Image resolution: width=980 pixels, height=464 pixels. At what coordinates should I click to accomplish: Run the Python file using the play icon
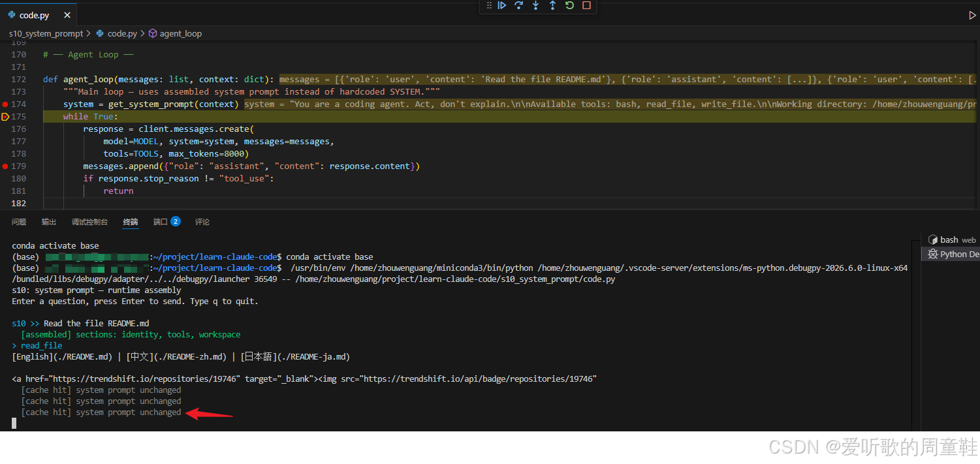[972, 16]
